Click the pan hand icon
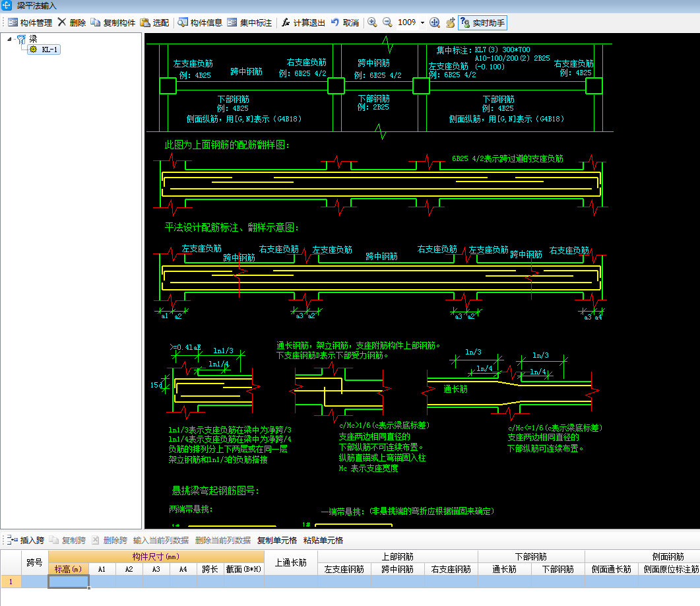Viewport: 700px width, 606px height. click(x=451, y=22)
